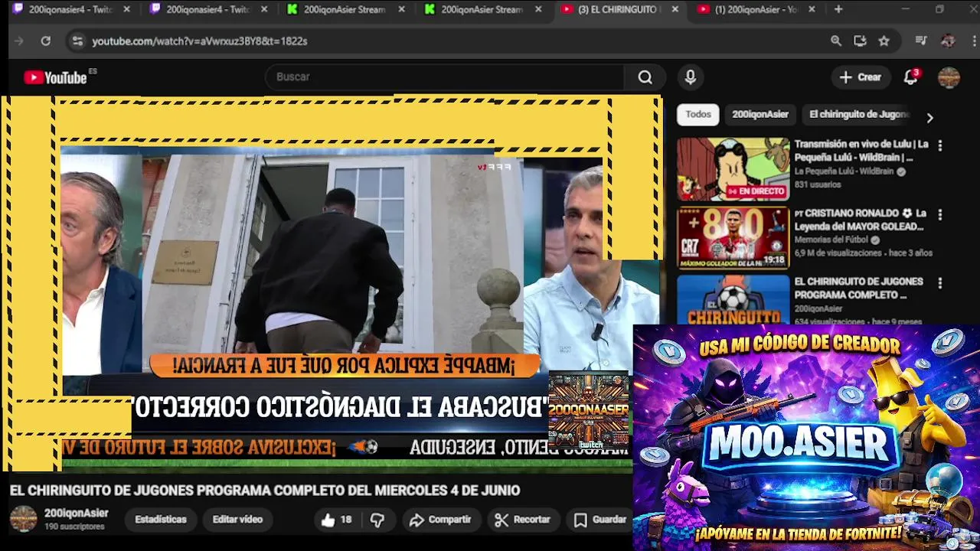This screenshot has width=980, height=551.
Task: Open CRISTIANO RONALDO La Leyenda title
Action: point(861,220)
